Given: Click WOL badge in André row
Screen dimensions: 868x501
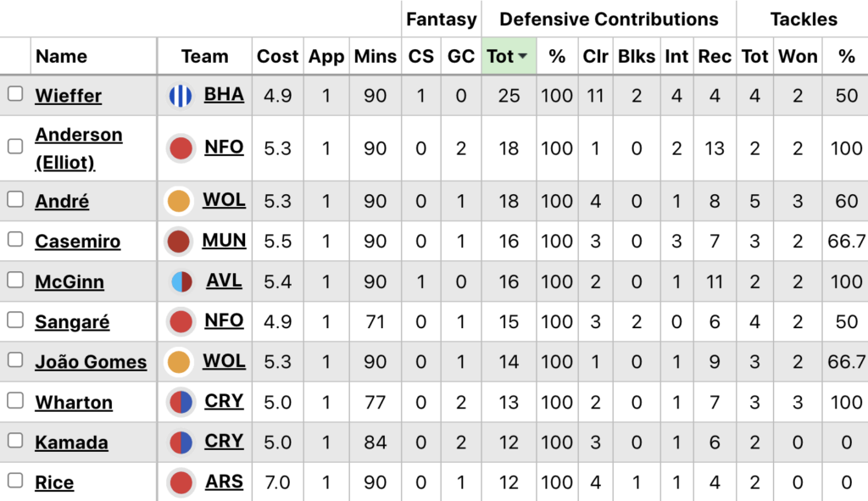Looking at the screenshot, I should 179,202.
